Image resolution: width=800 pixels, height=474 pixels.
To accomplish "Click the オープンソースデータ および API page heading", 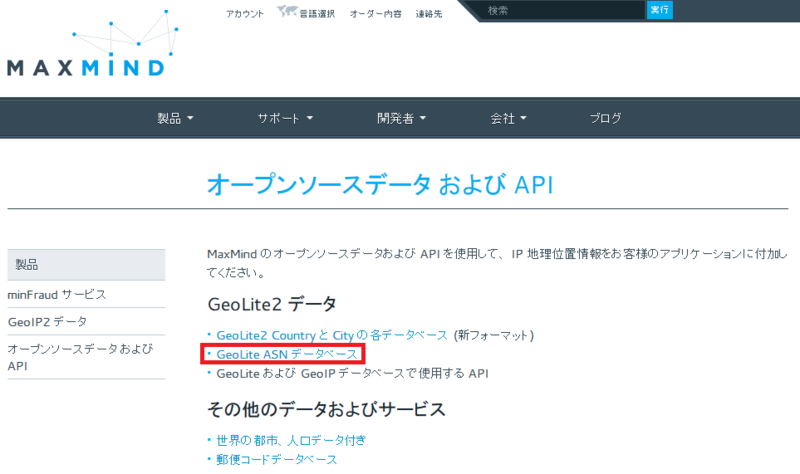I will 380,184.
